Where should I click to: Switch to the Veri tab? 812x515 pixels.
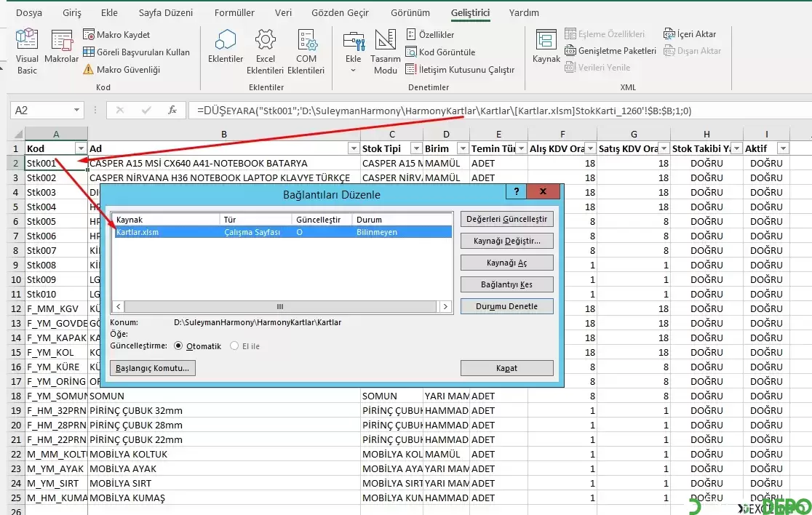pyautogui.click(x=283, y=12)
